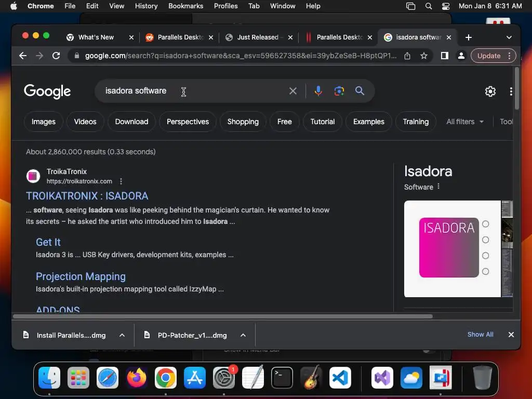This screenshot has height=399, width=532.
Task: Go forward with the forward arrow
Action: tap(39, 56)
